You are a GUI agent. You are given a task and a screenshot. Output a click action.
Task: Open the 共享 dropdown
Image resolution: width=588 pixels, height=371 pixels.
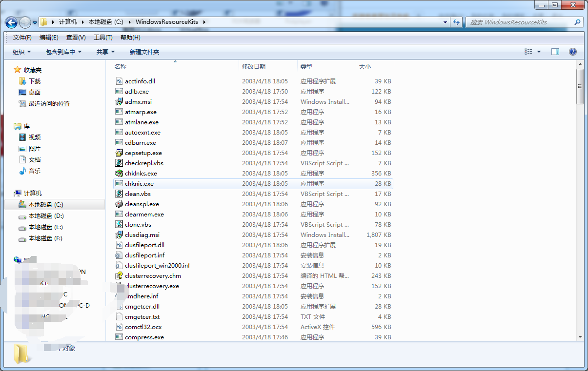click(105, 52)
